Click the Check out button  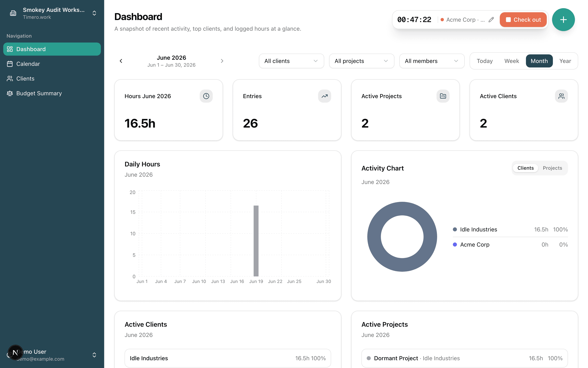pyautogui.click(x=523, y=20)
